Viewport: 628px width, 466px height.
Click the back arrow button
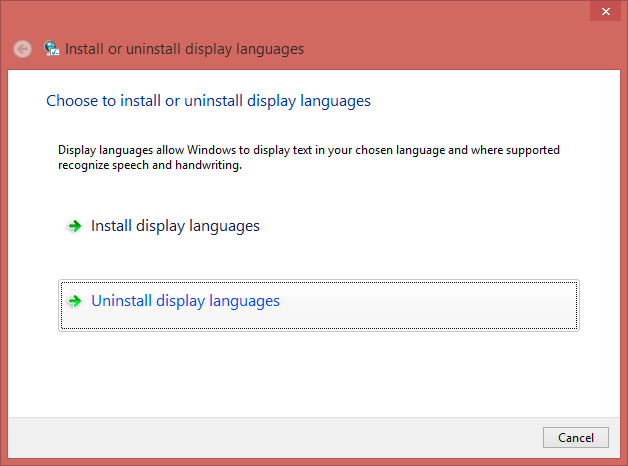22,49
